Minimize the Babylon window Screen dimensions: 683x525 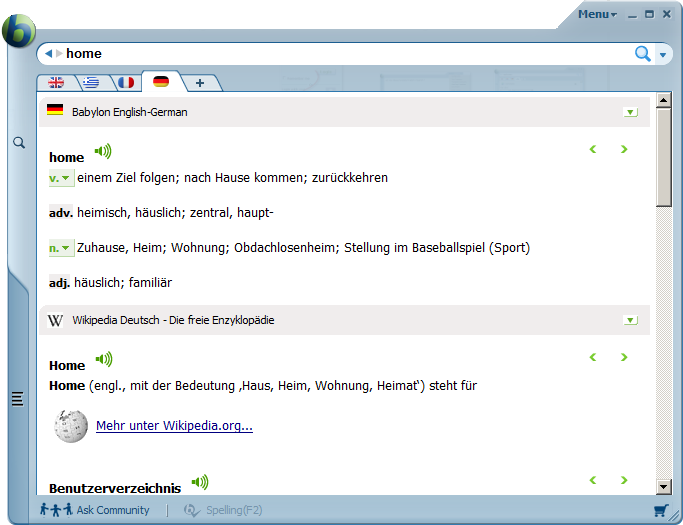632,15
